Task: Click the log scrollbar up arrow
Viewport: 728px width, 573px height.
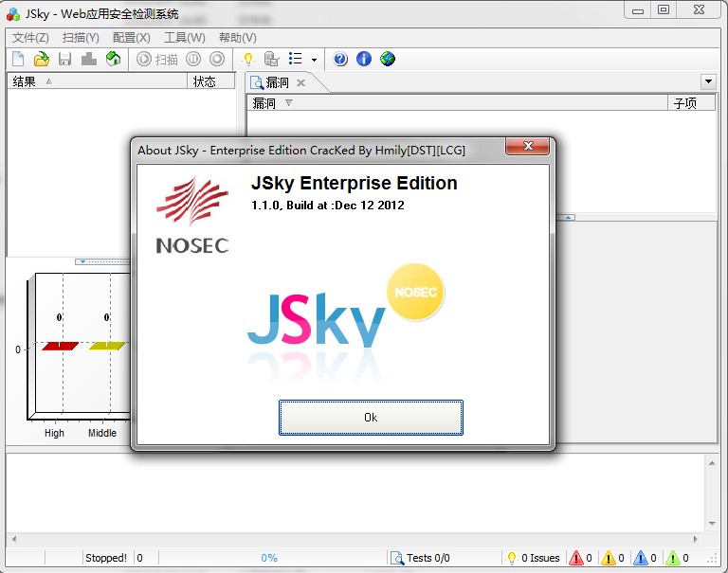Action: [712, 463]
